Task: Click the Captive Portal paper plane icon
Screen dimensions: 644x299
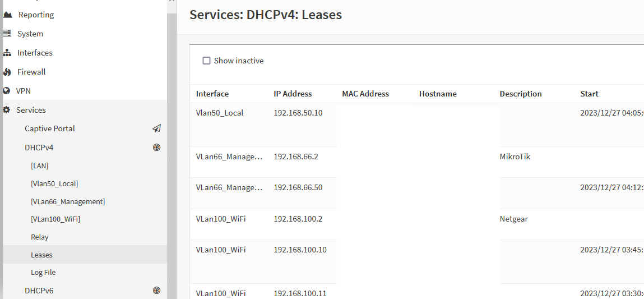Action: pyautogui.click(x=156, y=128)
